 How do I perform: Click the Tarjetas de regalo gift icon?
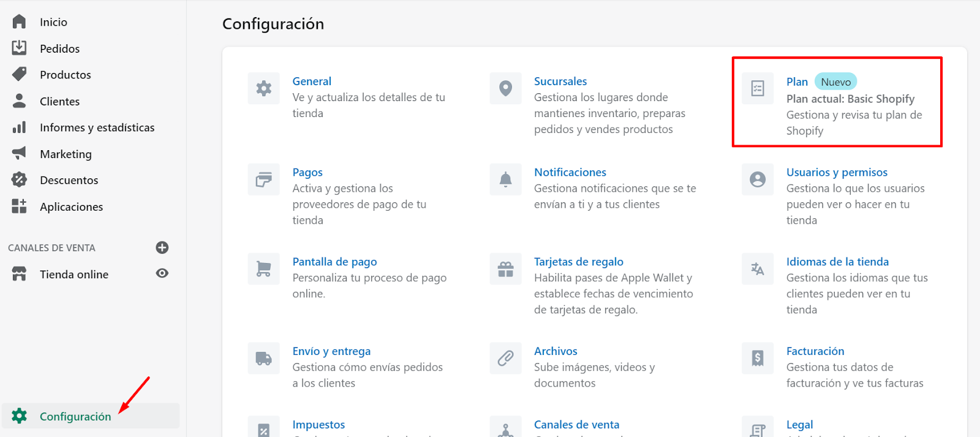point(505,269)
